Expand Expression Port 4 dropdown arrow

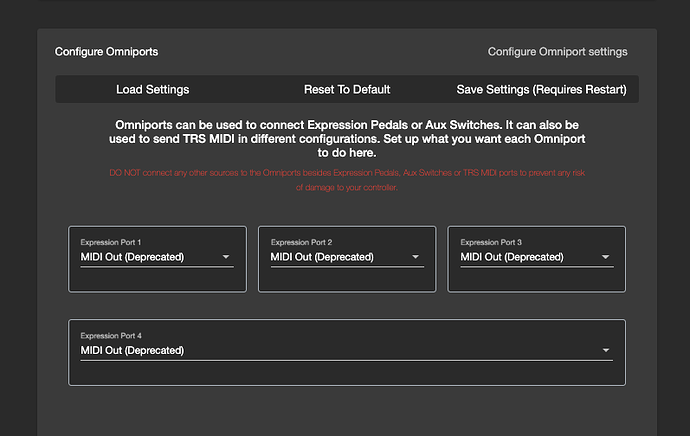[x=605, y=350]
